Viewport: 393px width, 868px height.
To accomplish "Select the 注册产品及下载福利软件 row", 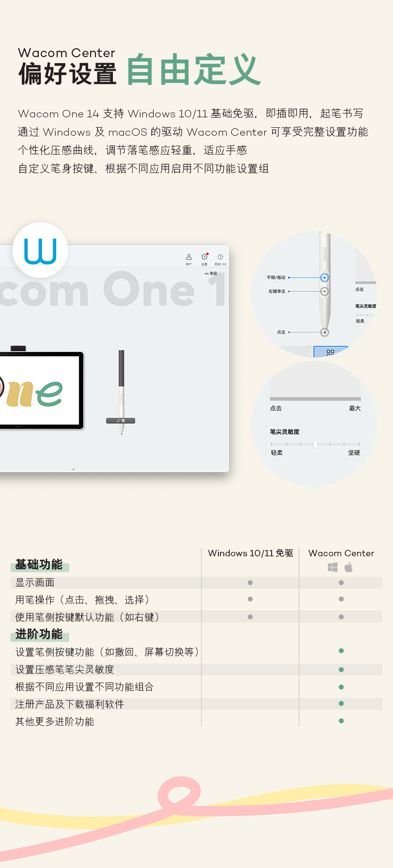I will click(196, 704).
